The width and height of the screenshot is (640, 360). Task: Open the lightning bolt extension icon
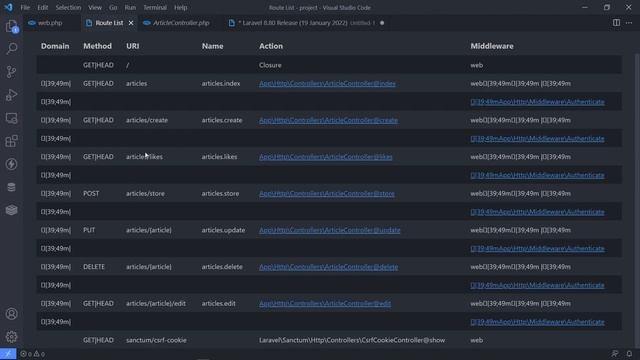tap(11, 164)
